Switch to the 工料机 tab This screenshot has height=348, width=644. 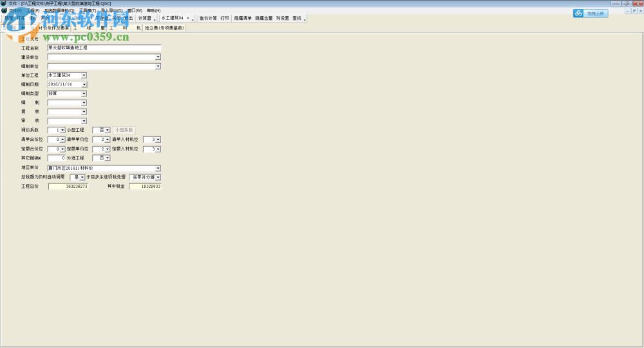point(125,28)
